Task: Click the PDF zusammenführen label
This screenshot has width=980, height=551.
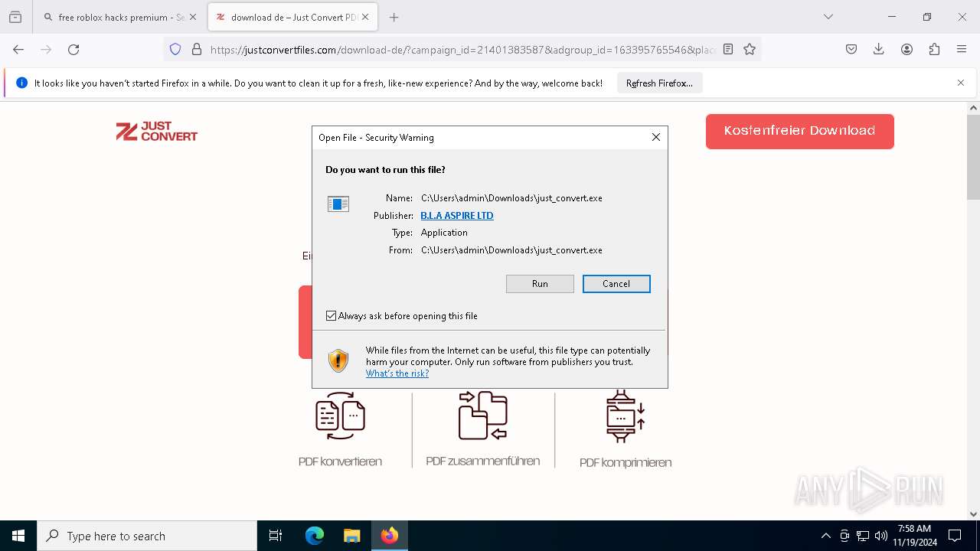Action: pyautogui.click(x=483, y=461)
